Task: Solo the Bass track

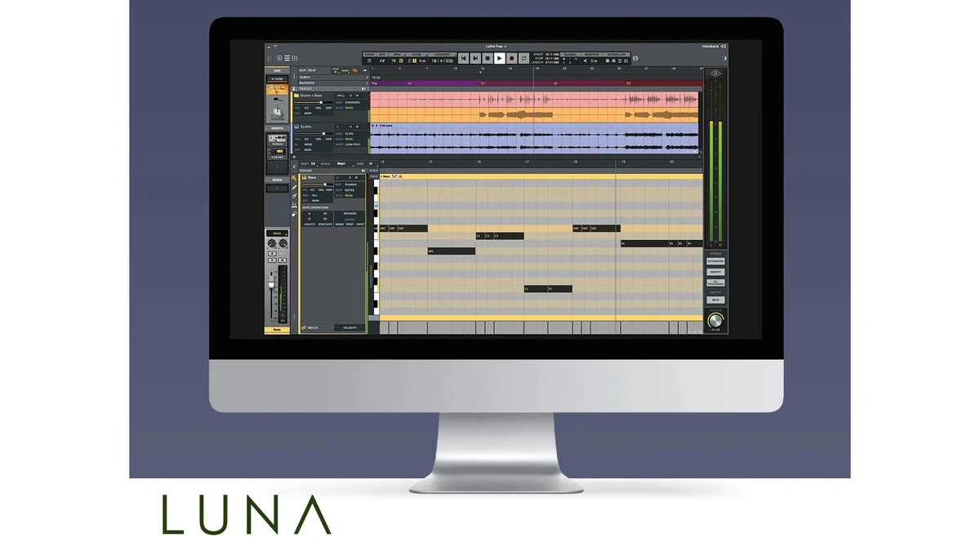Action: [x=350, y=178]
